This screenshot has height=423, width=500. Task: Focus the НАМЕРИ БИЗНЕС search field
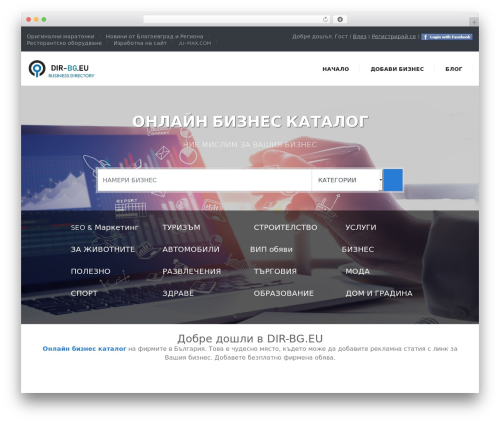(204, 180)
